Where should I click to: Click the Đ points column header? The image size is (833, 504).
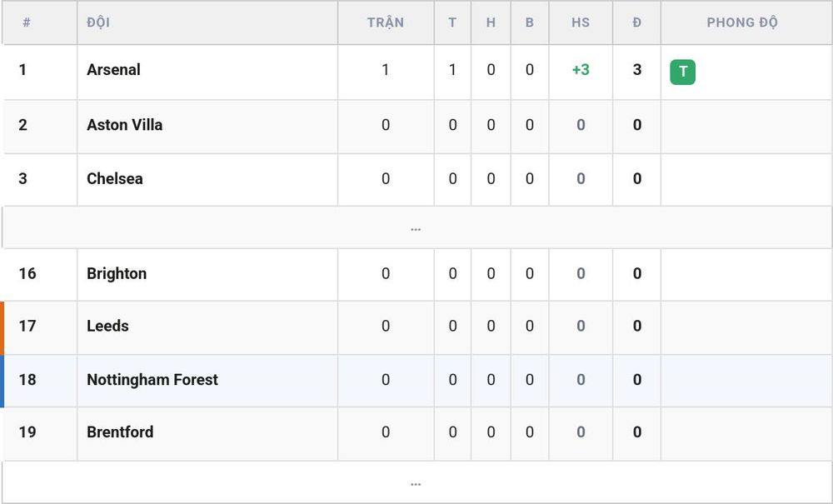point(637,22)
